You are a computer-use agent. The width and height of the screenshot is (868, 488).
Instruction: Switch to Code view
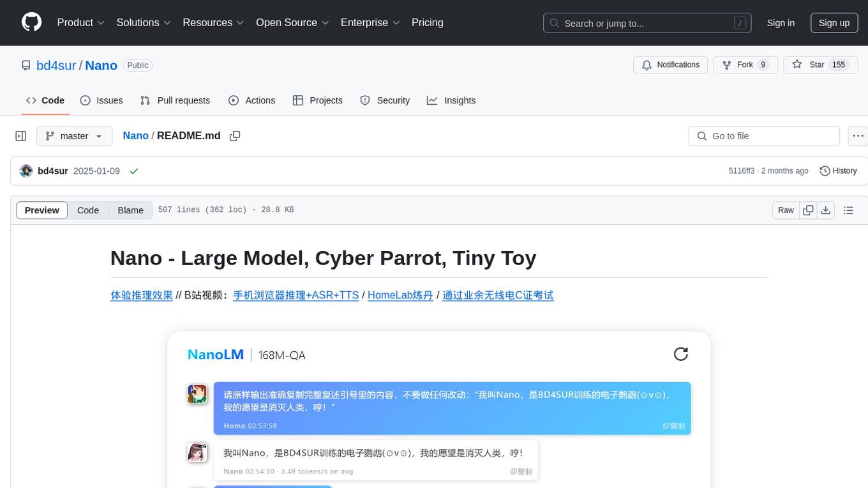coord(88,210)
